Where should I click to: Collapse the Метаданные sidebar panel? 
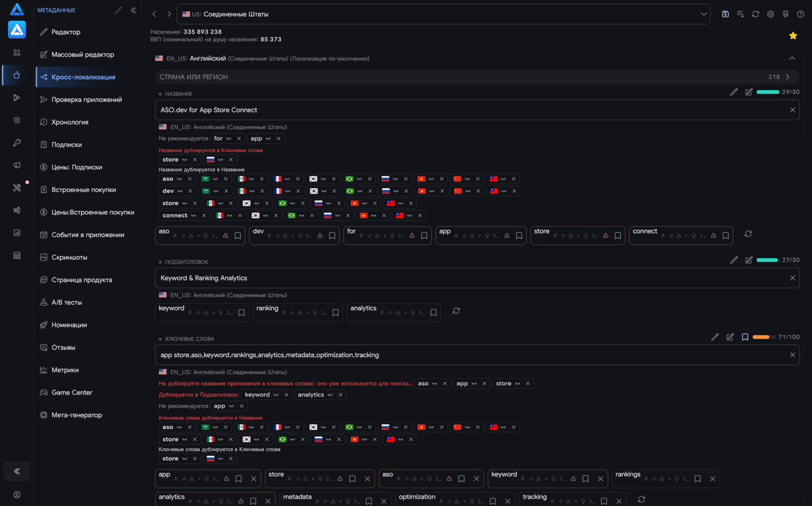(x=134, y=10)
